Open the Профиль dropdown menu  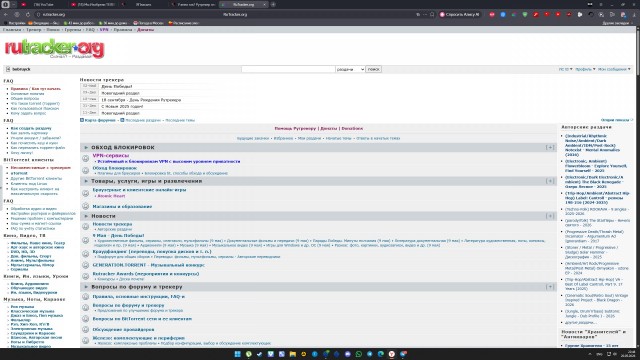[585, 69]
